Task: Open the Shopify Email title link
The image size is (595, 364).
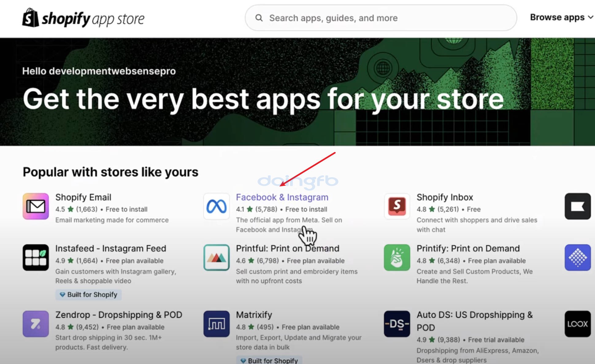Action: [x=83, y=197]
